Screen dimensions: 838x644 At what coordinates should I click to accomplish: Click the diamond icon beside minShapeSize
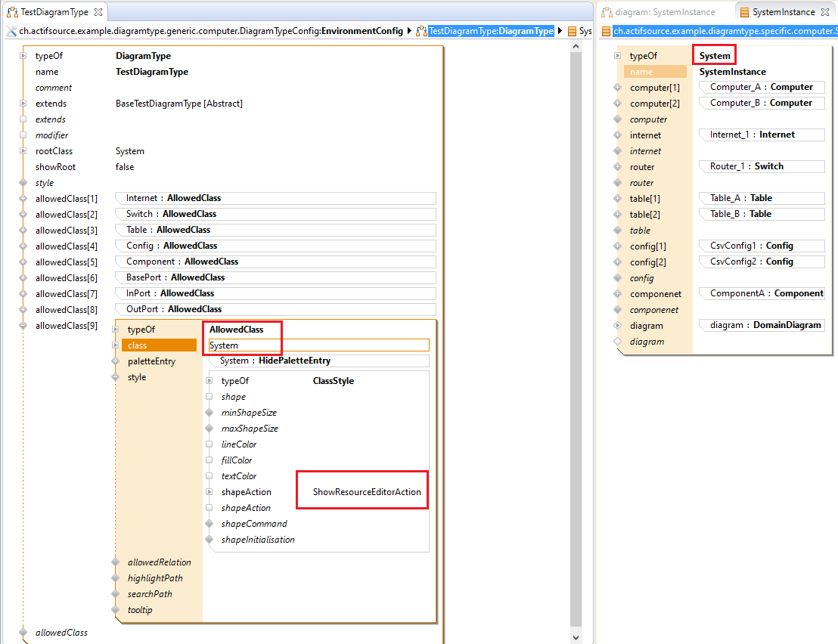pyautogui.click(x=209, y=413)
